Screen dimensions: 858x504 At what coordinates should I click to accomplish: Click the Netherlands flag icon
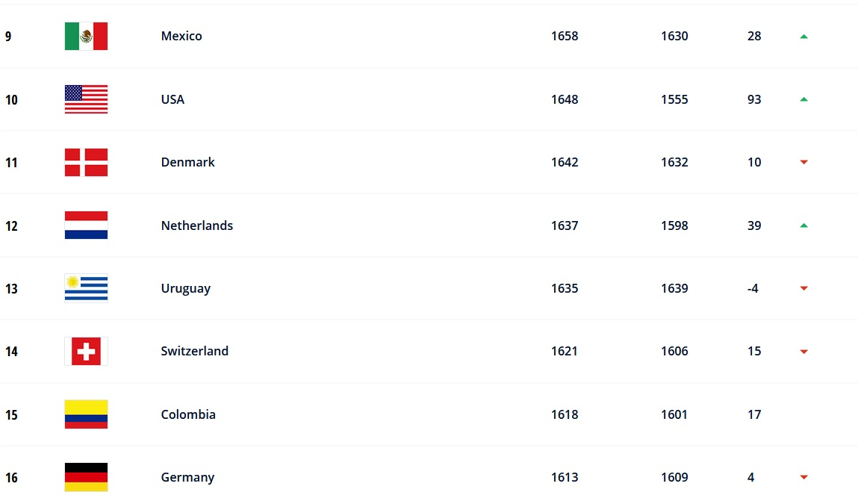tap(86, 225)
